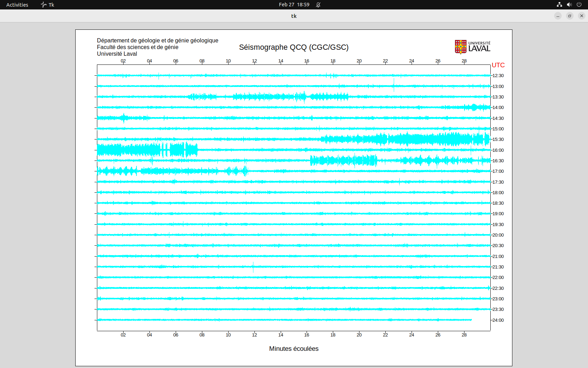This screenshot has width=588, height=368.
Task: Click the Minutes écoulées axis label
Action: (x=294, y=349)
